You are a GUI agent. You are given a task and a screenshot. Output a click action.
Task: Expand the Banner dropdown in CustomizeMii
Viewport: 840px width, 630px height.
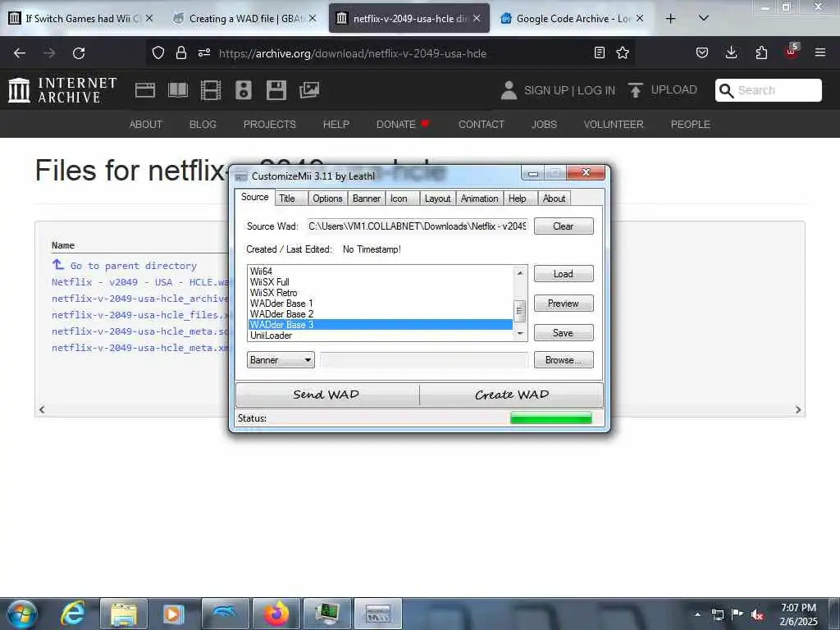(281, 360)
